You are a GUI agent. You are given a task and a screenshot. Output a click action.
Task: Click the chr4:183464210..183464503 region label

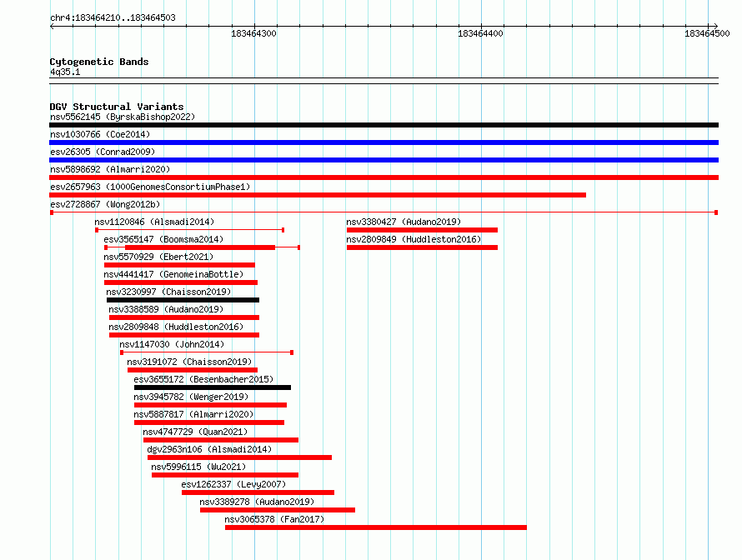point(113,17)
